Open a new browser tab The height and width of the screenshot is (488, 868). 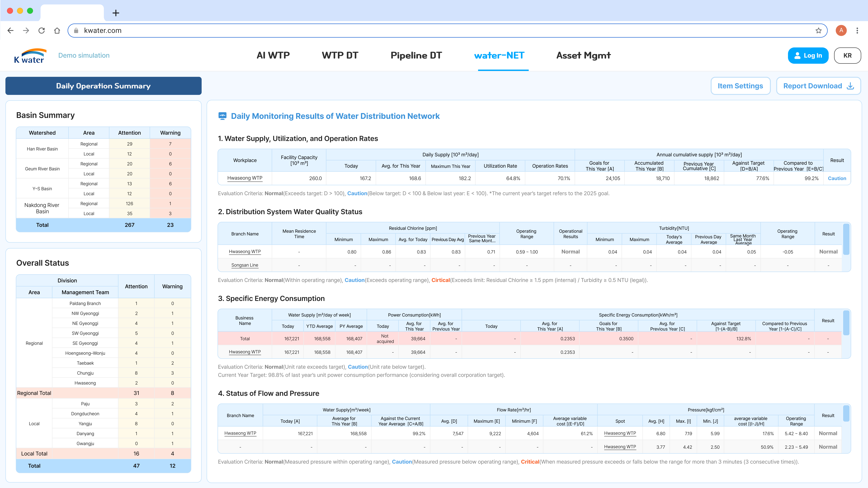(x=116, y=13)
